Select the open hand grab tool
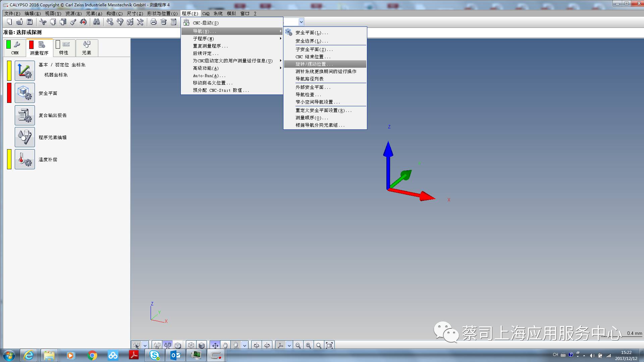The width and height of the screenshot is (644, 362). pyautogui.click(x=225, y=345)
